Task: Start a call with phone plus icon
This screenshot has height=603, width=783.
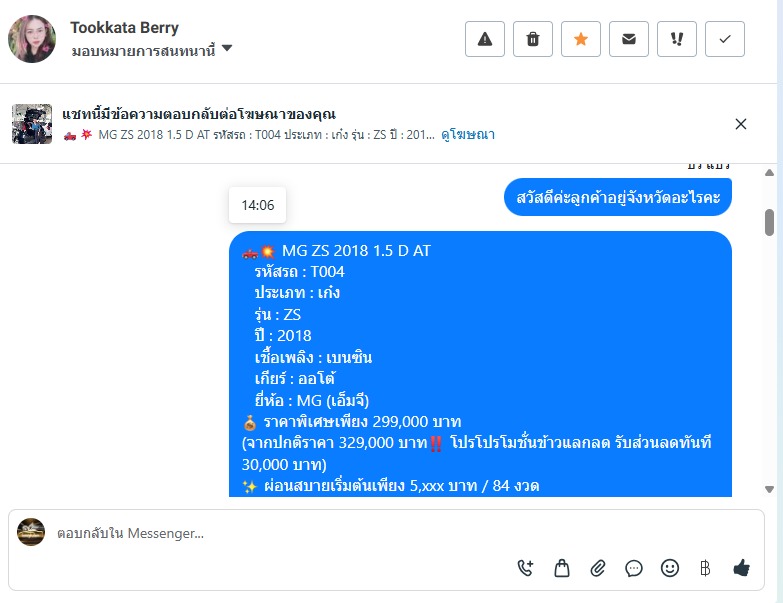Action: click(525, 568)
